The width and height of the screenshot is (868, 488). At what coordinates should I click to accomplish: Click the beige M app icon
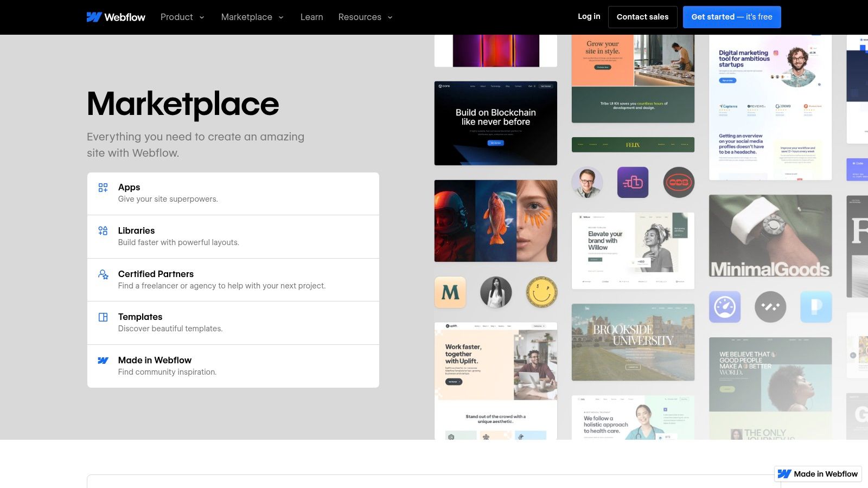pyautogui.click(x=450, y=292)
